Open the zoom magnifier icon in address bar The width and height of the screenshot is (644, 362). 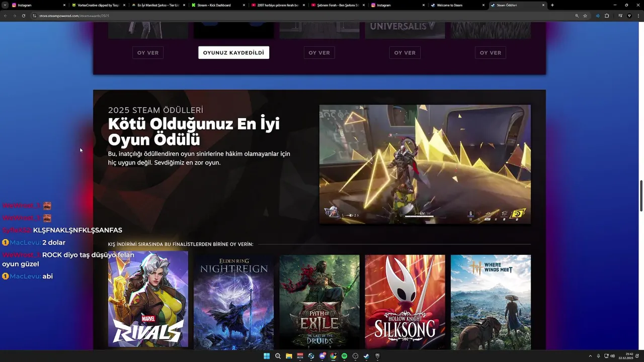[577, 16]
